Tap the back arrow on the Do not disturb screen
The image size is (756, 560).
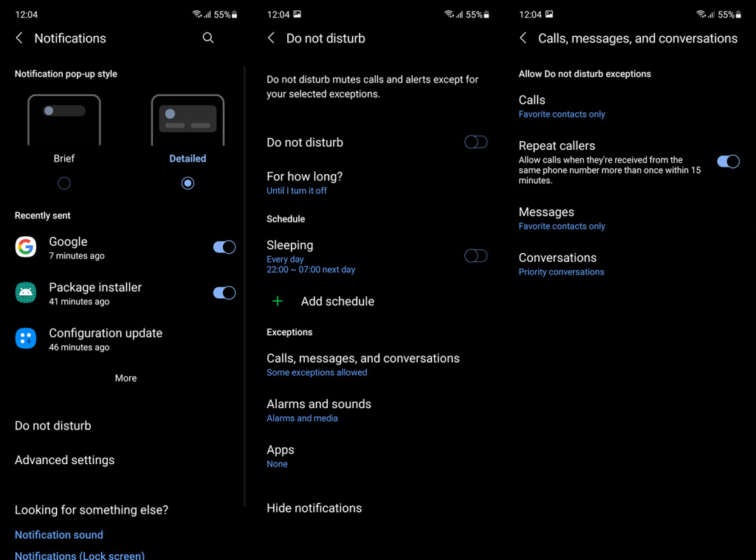point(272,38)
